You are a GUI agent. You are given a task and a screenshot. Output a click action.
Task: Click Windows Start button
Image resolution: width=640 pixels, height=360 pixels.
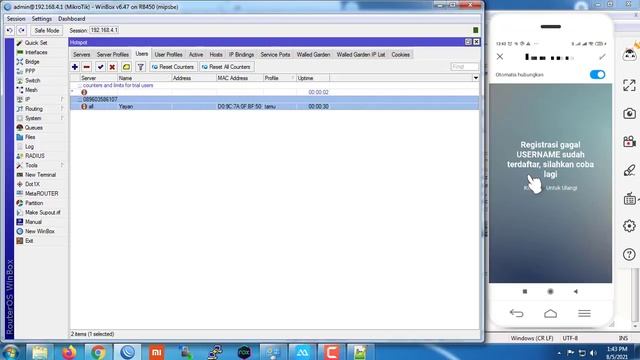10,352
